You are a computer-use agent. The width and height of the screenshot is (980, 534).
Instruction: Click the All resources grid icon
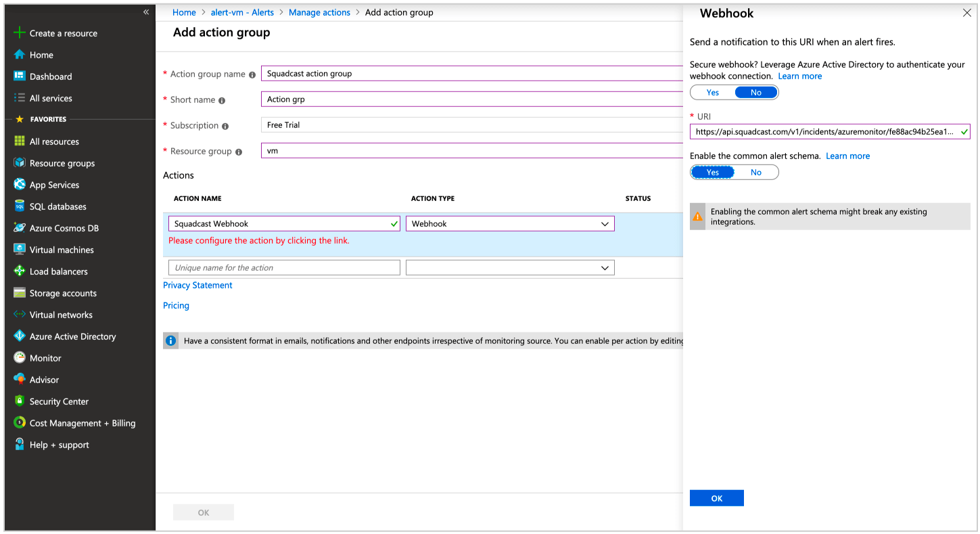click(20, 141)
